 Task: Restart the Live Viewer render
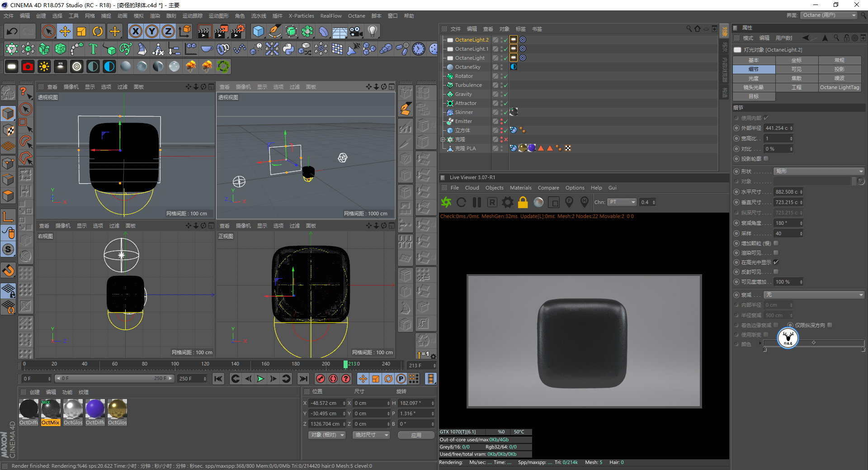pyautogui.click(x=462, y=202)
